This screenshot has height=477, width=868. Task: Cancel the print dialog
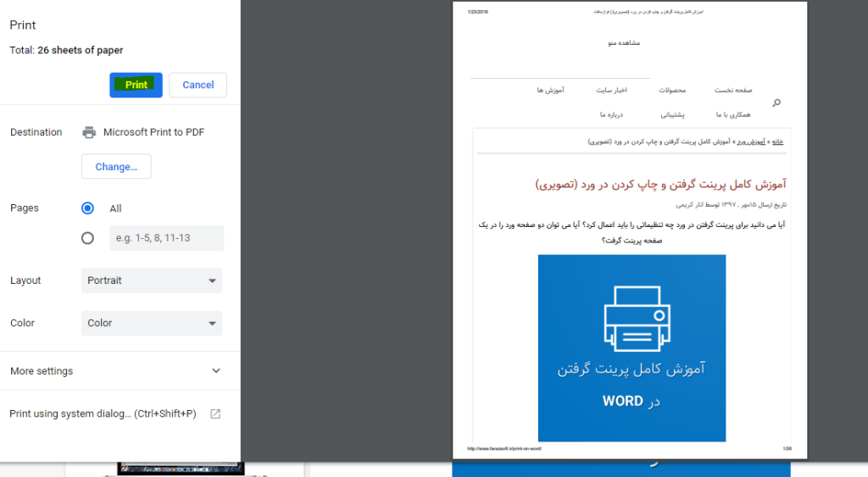(x=198, y=85)
